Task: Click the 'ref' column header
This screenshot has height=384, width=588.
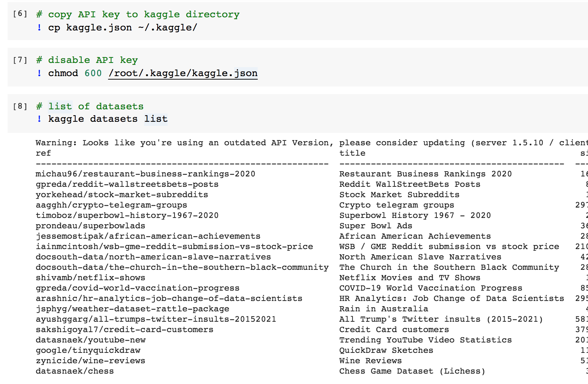Action: point(43,153)
